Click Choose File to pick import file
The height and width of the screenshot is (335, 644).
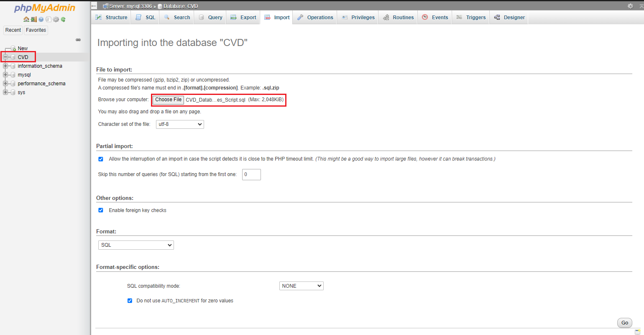[x=168, y=100]
